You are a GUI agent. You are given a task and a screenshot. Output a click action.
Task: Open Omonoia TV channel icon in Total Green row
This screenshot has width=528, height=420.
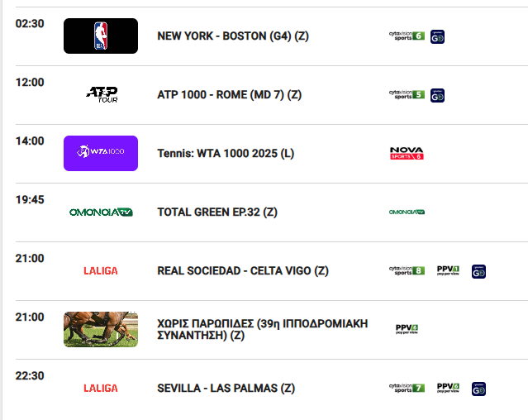coord(407,212)
